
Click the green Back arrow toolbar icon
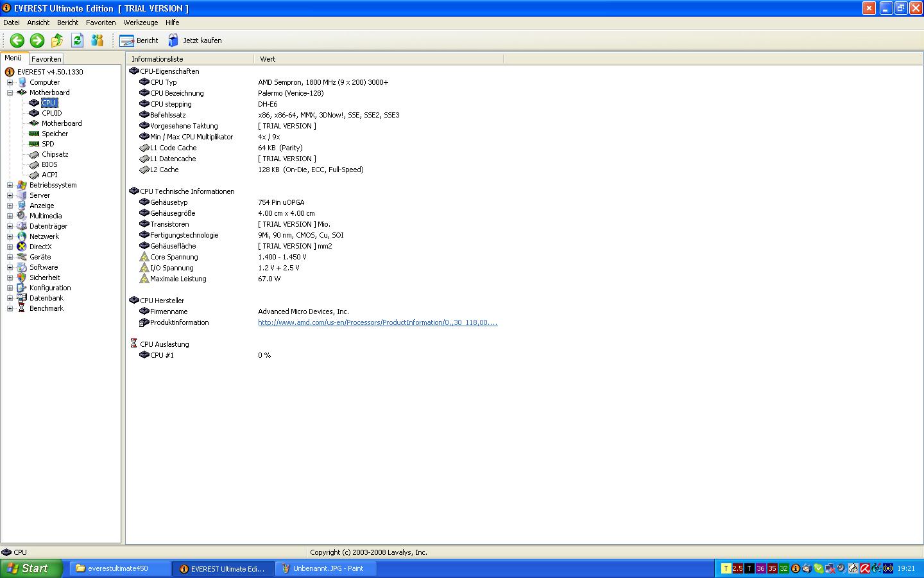point(17,40)
